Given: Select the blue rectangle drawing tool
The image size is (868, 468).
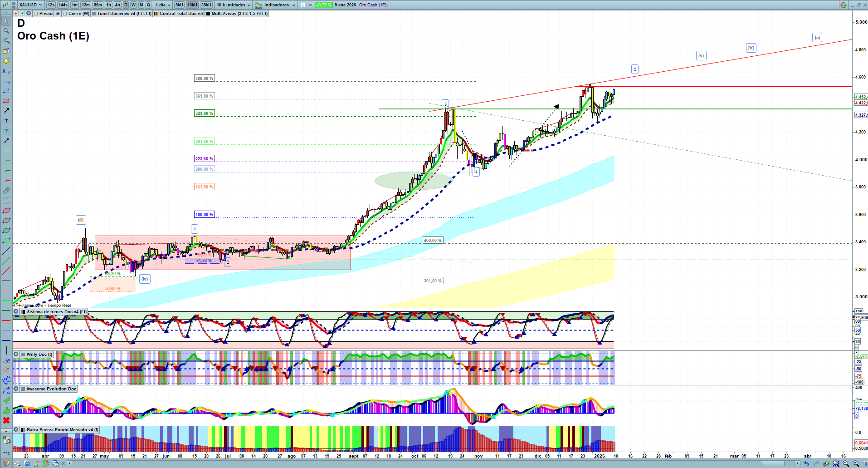Looking at the screenshot, I should point(6,91).
